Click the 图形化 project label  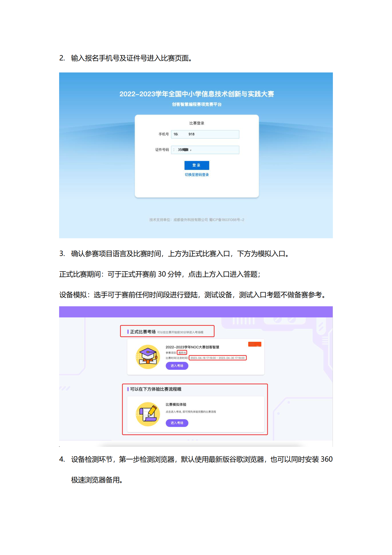pos(182,352)
